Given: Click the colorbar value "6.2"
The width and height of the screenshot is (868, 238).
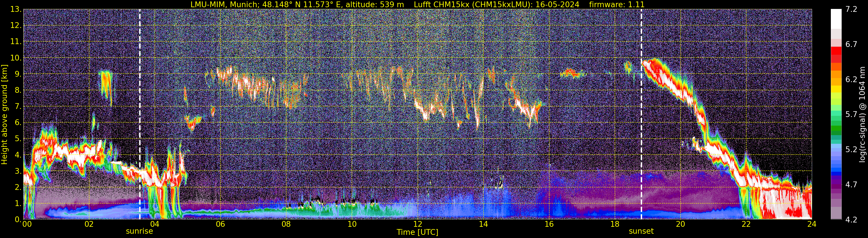Looking at the screenshot, I should 851,80.
